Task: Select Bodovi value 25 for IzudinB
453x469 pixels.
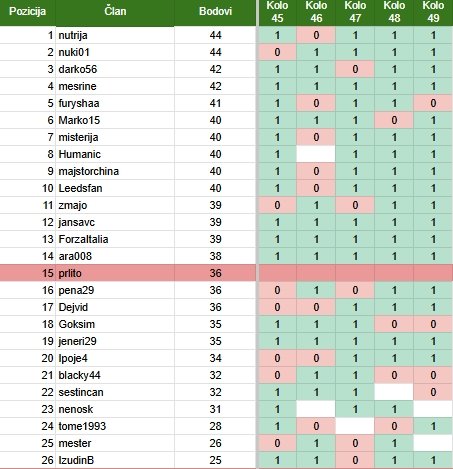Action: (x=215, y=460)
